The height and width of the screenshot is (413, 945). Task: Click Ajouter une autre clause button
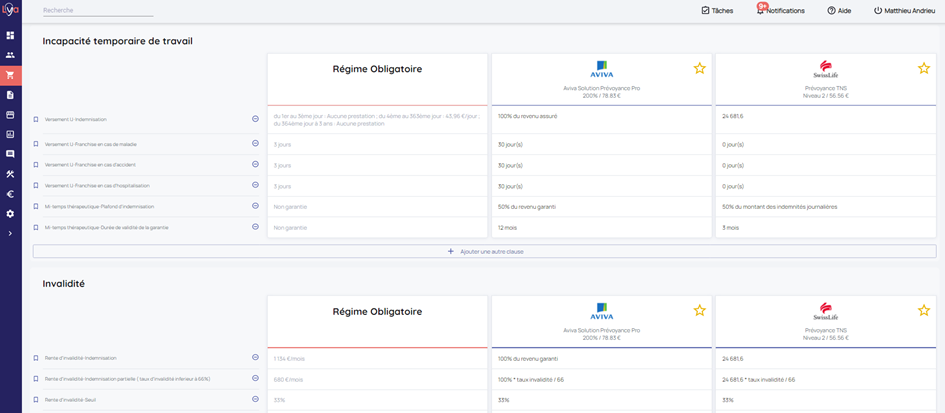[485, 251]
